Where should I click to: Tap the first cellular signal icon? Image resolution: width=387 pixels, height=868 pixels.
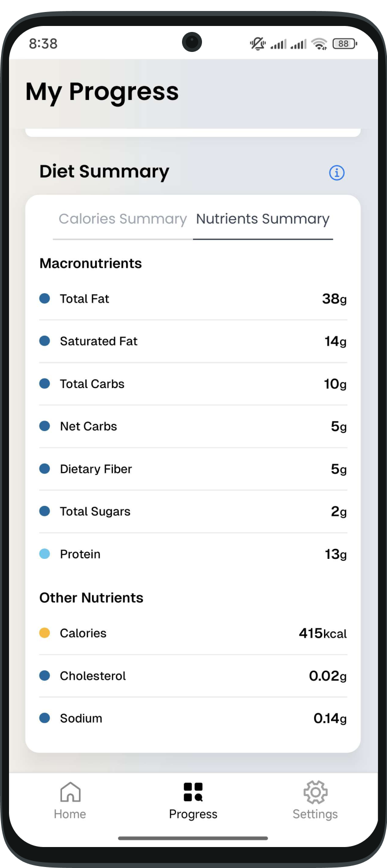tap(278, 44)
